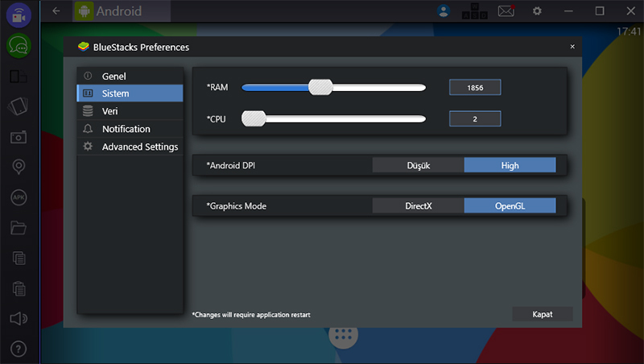Click the CPU value field showing 2

pos(475,118)
